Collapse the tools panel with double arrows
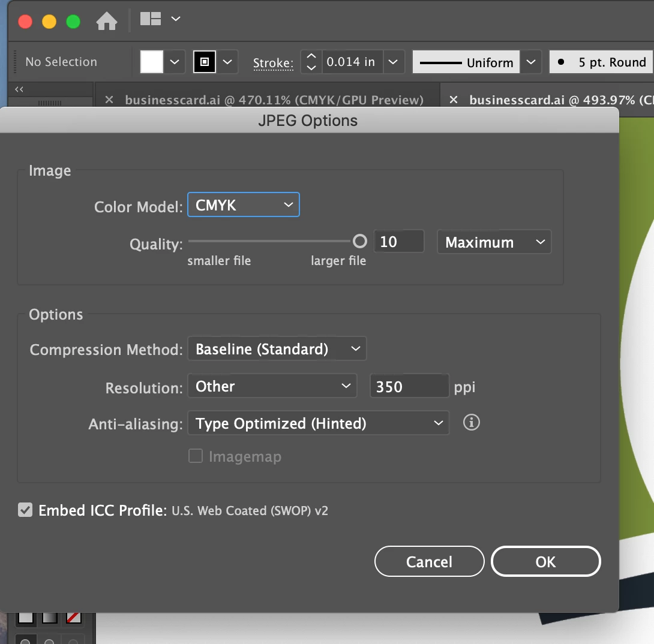The width and height of the screenshot is (654, 644). click(x=19, y=89)
